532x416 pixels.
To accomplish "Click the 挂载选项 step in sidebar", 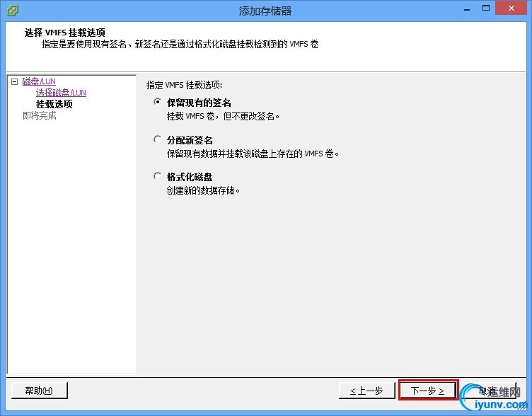I will 54,104.
